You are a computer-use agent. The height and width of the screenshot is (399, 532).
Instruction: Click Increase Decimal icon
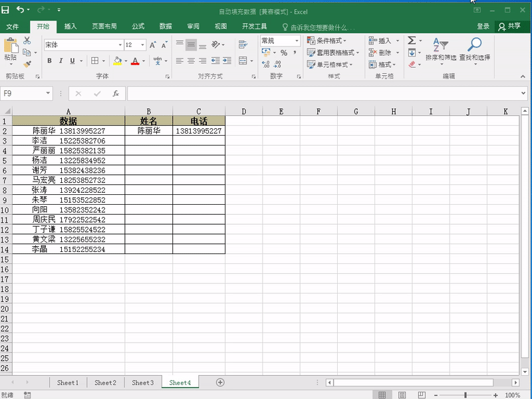coord(265,64)
